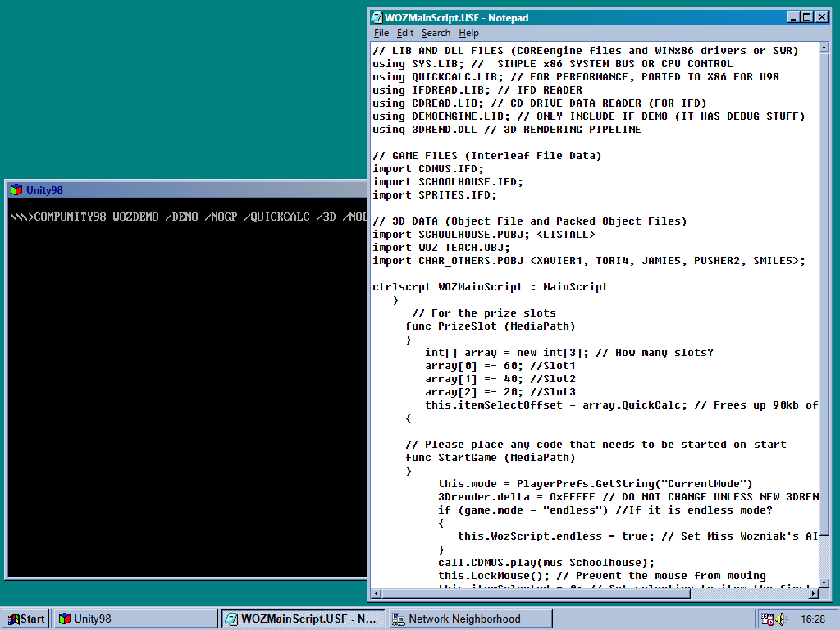840x630 pixels.
Task: Click the 'call.CDMUS.play(mus_Schoolhouse);' line
Action: tap(546, 563)
